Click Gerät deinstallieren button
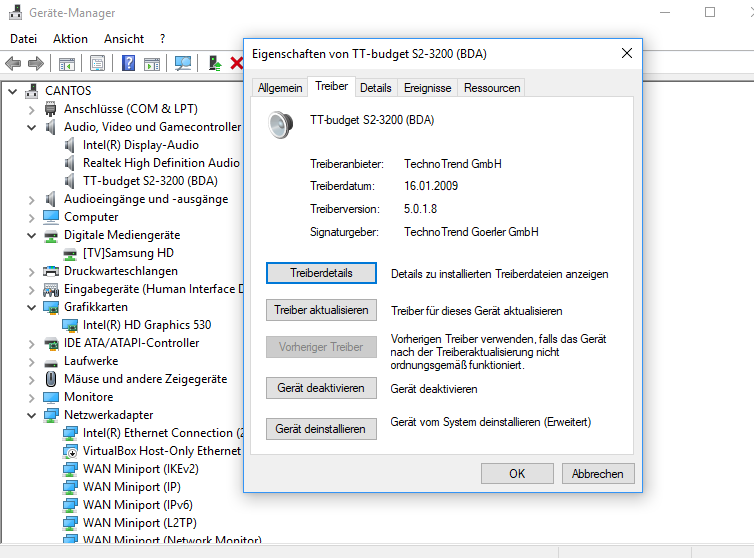Image resolution: width=754 pixels, height=558 pixels. point(321,429)
